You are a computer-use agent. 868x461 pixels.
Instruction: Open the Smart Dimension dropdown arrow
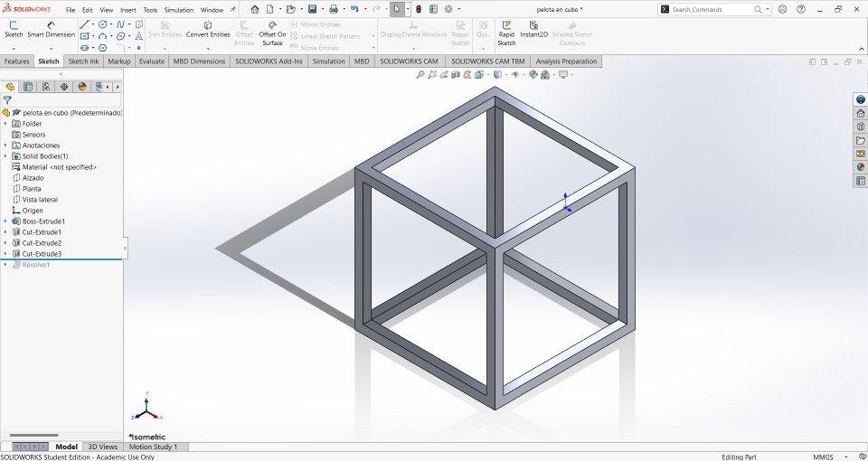pyautogui.click(x=51, y=49)
